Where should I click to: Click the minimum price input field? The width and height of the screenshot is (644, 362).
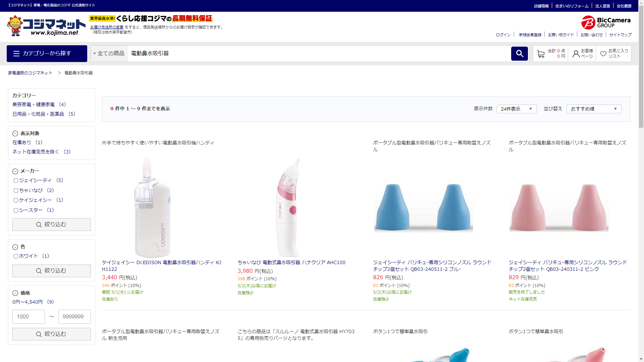coord(29,317)
